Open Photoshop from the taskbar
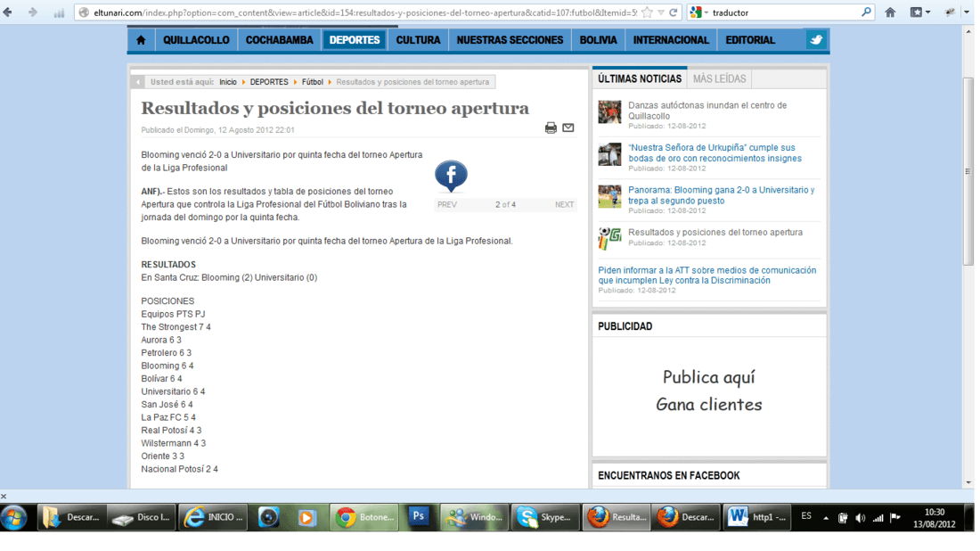This screenshot has height=551, width=980. point(419,517)
